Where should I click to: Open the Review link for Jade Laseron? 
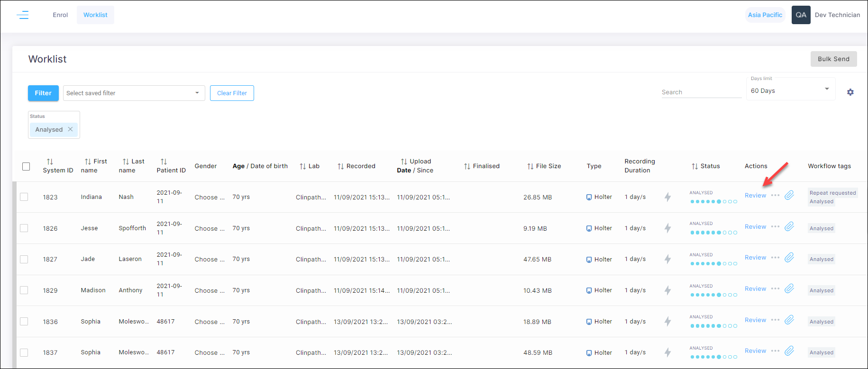coord(755,258)
